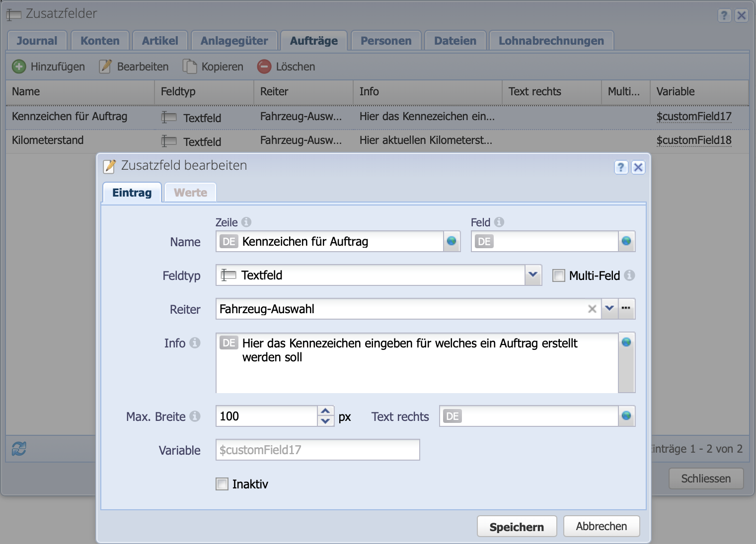Screen dimensions: 756x544
Task: Expand the Feldtyp dropdown arrow
Action: pyautogui.click(x=533, y=275)
